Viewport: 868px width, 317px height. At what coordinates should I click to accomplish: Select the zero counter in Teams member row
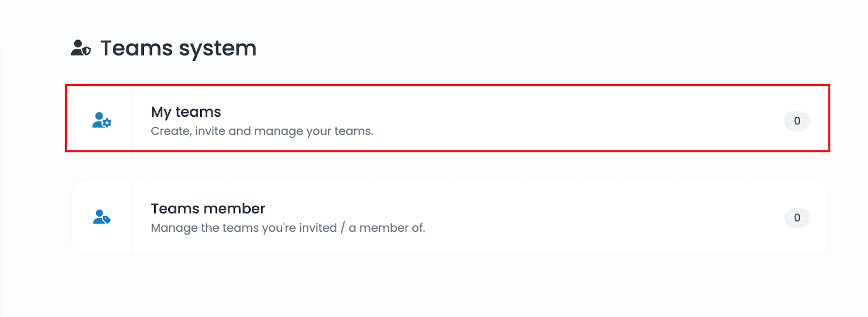797,218
